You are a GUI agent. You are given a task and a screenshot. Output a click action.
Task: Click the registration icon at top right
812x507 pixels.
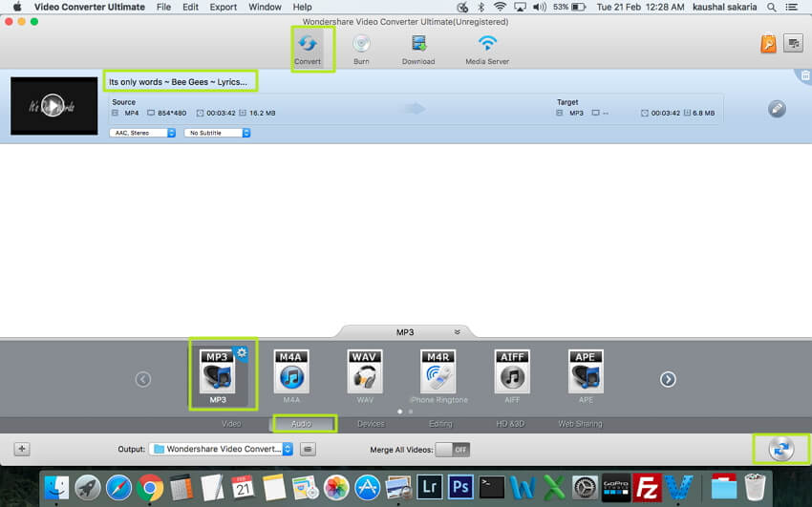[793, 44]
